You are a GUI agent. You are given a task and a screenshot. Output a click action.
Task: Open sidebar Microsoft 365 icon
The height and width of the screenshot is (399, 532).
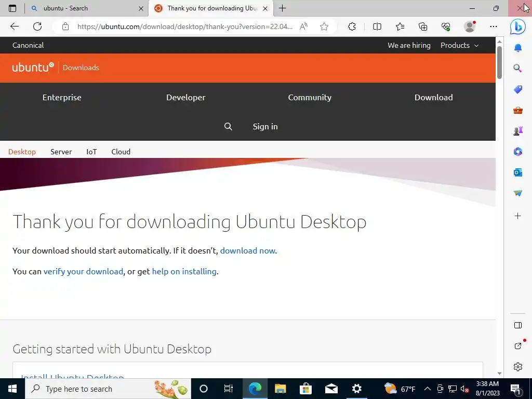pyautogui.click(x=518, y=152)
